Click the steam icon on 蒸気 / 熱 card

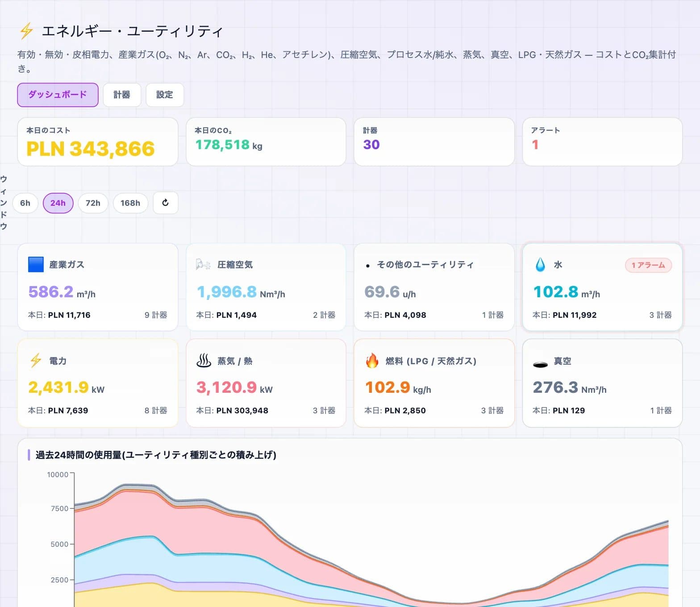pos(204,361)
